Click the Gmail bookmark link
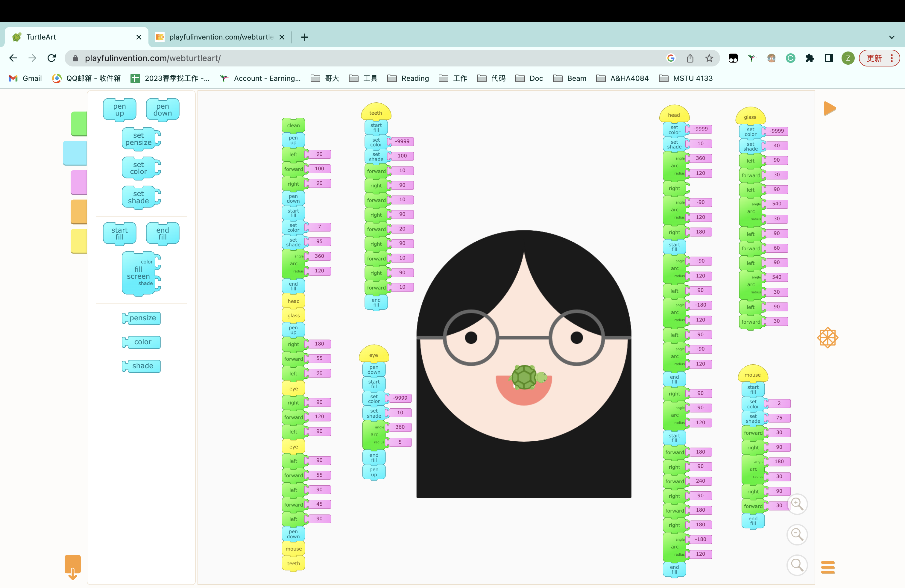This screenshot has height=588, width=905. [x=25, y=78]
